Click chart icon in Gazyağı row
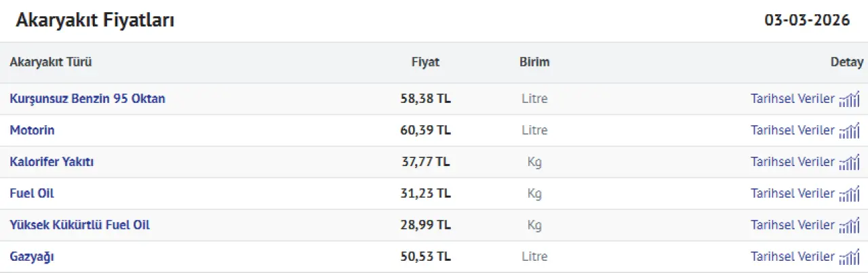 tap(849, 257)
